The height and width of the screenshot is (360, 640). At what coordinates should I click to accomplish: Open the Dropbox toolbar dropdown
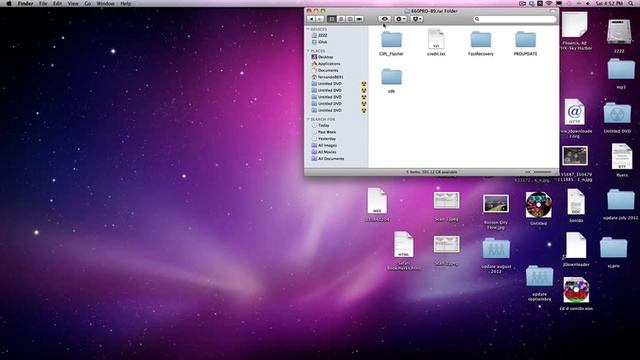417,19
